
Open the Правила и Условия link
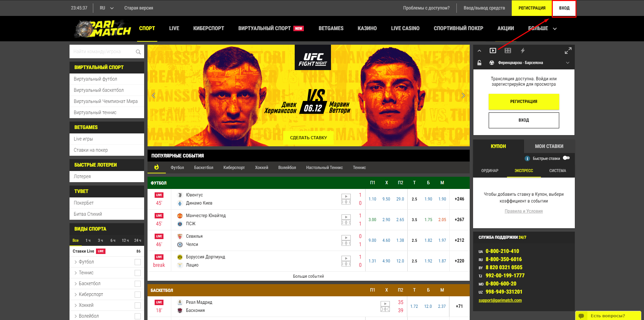(524, 211)
